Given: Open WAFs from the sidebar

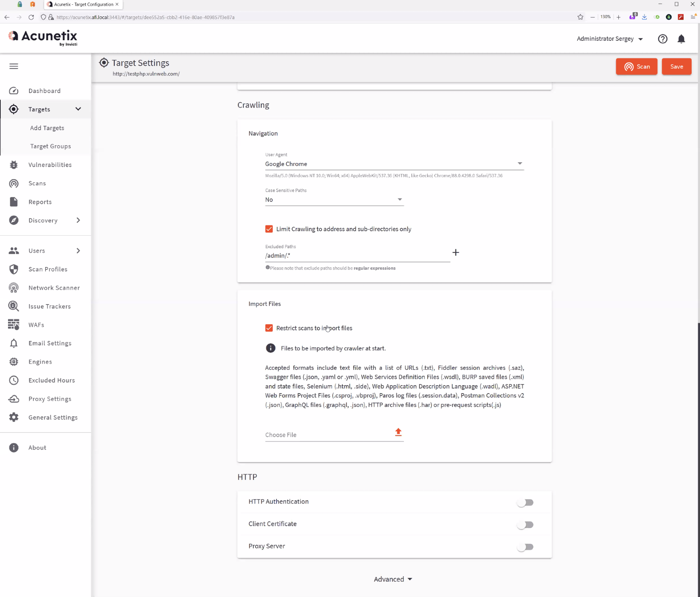Looking at the screenshot, I should (36, 325).
